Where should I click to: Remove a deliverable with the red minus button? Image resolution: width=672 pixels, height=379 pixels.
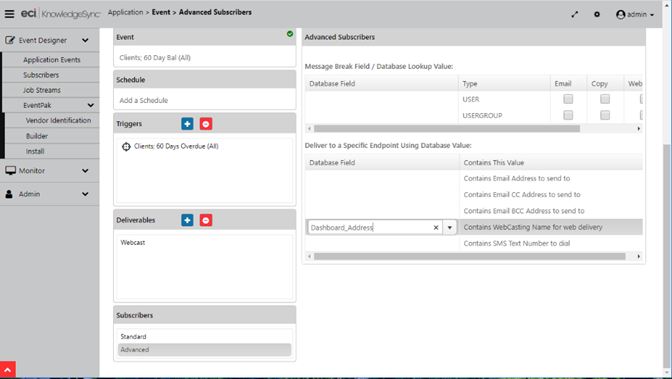206,220
